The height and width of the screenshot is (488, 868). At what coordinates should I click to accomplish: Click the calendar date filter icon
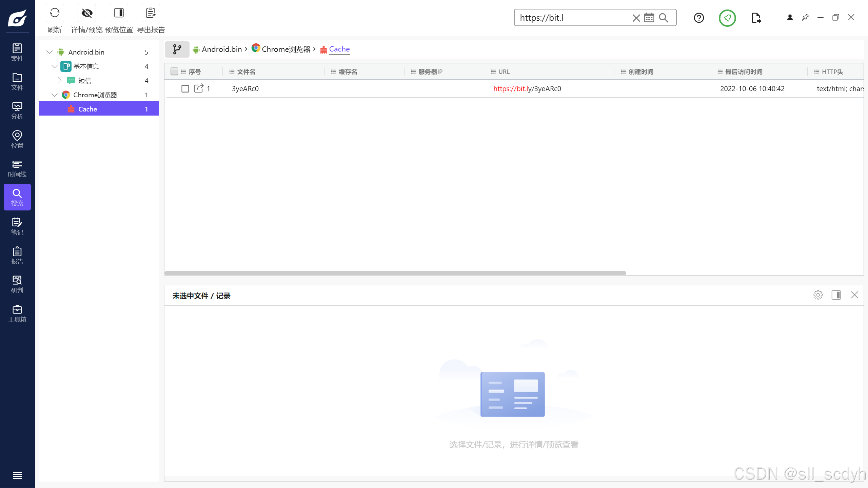pyautogui.click(x=649, y=18)
